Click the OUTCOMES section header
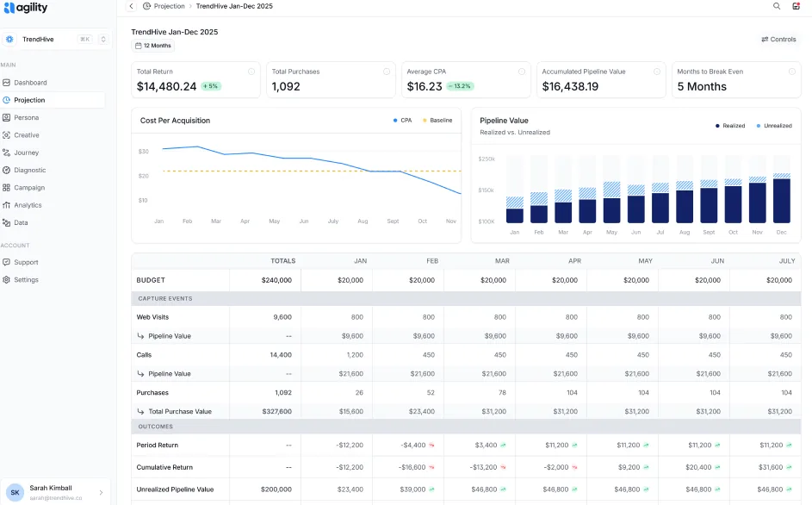Image resolution: width=812 pixels, height=505 pixels. tap(466, 427)
